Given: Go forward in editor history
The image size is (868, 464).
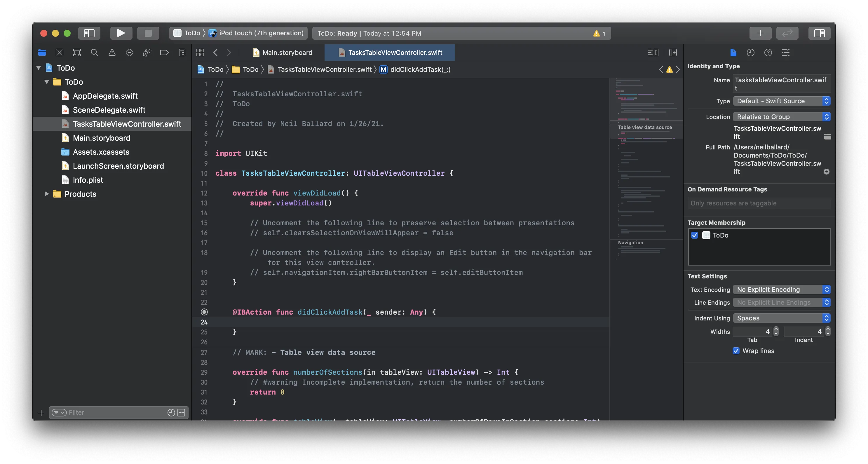Looking at the screenshot, I should [x=229, y=53].
